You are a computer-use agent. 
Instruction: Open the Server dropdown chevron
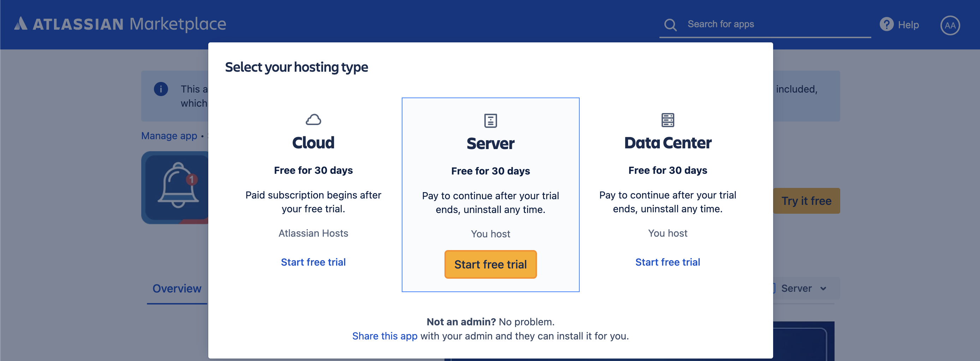coord(823,289)
